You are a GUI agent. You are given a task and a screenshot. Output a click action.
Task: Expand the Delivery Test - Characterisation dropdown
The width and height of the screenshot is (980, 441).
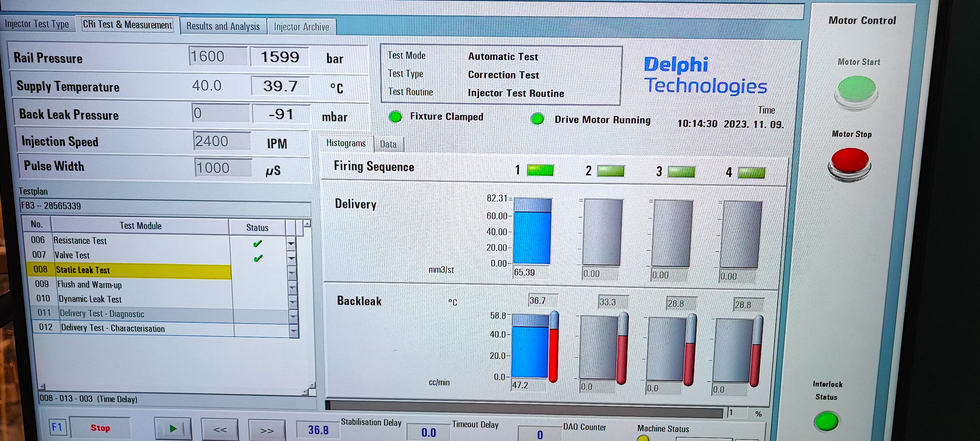(293, 331)
